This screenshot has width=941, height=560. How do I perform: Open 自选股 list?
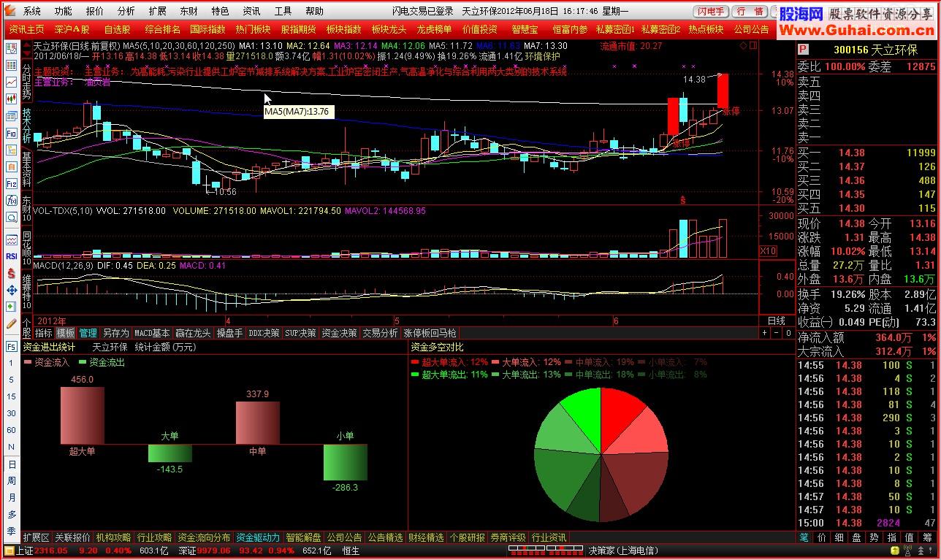118,29
